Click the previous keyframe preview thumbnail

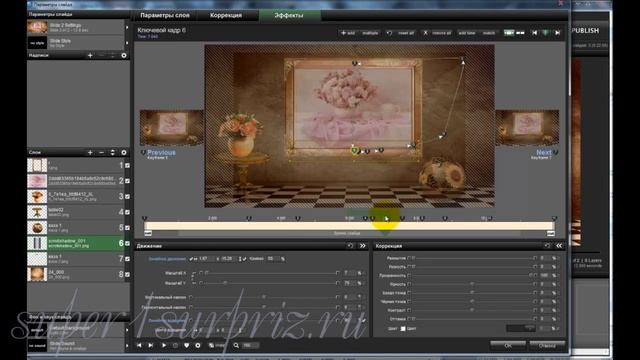click(171, 128)
